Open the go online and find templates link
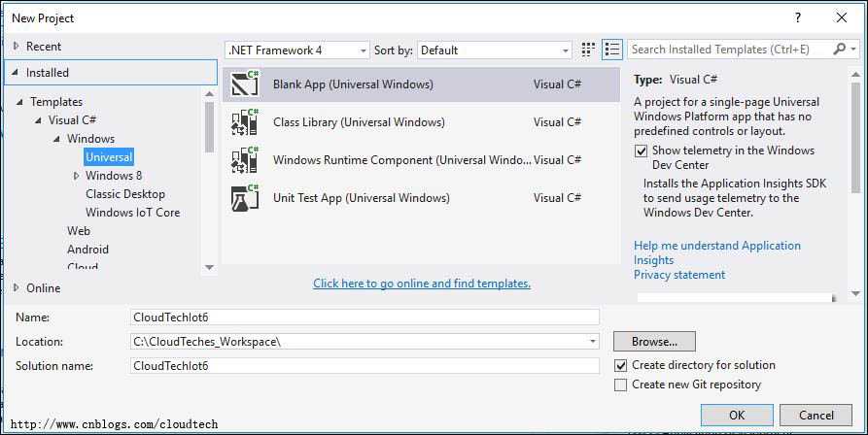The width and height of the screenshot is (868, 435). 422,284
